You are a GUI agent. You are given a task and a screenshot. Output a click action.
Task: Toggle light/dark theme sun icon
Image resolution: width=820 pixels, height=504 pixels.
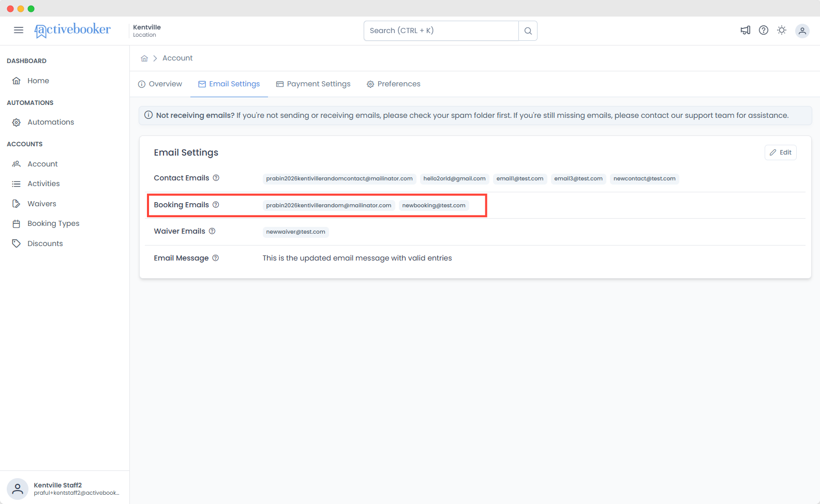tap(782, 30)
